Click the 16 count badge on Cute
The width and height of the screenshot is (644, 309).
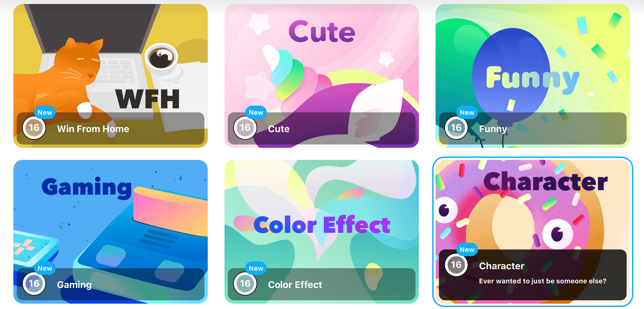click(245, 128)
